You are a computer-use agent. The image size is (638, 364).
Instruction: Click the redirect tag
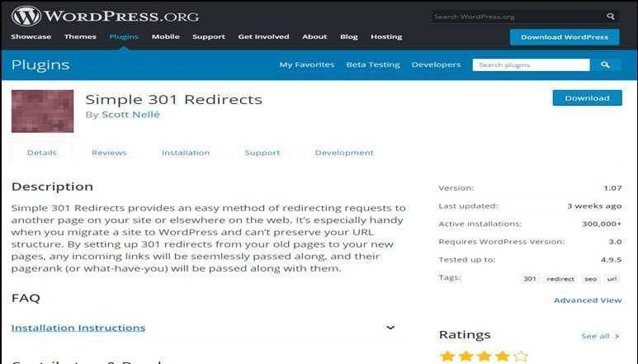tap(560, 279)
